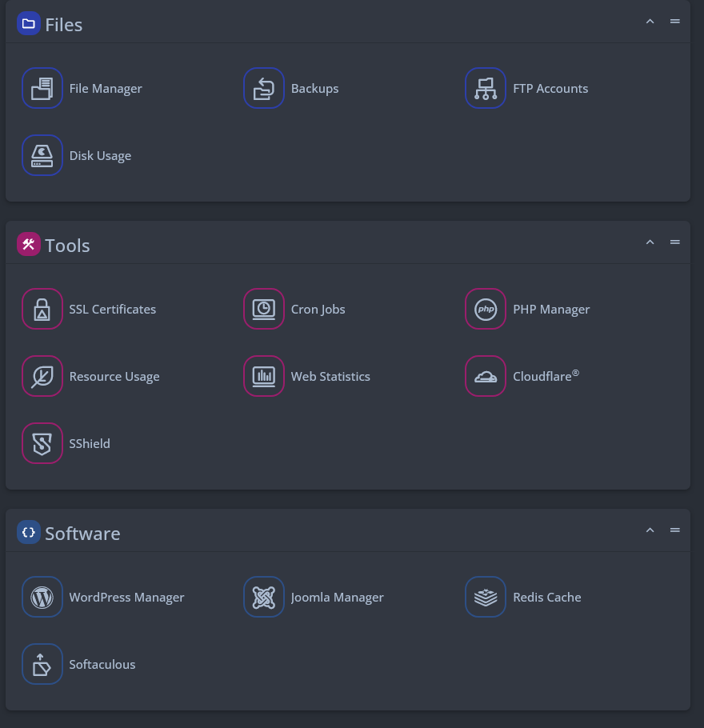Click the Cloudflare cloud icon

pyautogui.click(x=486, y=376)
